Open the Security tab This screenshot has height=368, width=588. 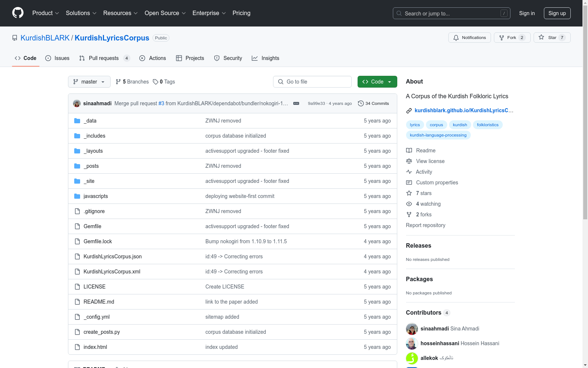(x=228, y=58)
